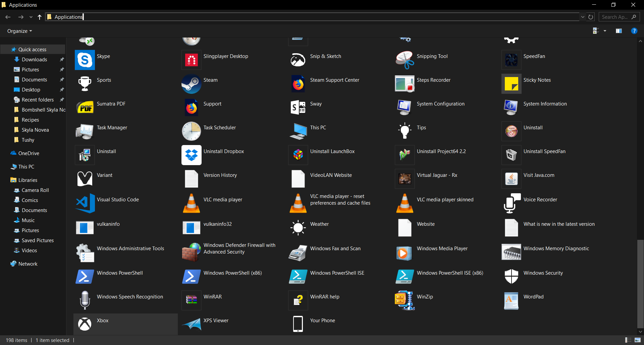Screen dimensions: 644x345
Task: Select the Tips lightbulb icon
Action: click(x=405, y=131)
